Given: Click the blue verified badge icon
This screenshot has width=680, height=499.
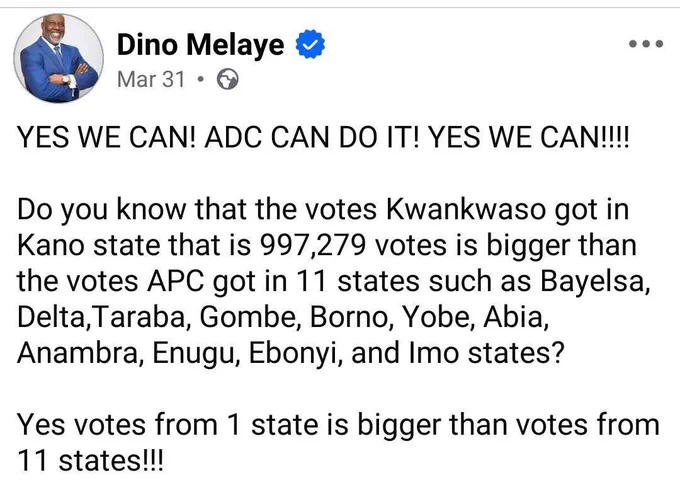Looking at the screenshot, I should point(310,44).
